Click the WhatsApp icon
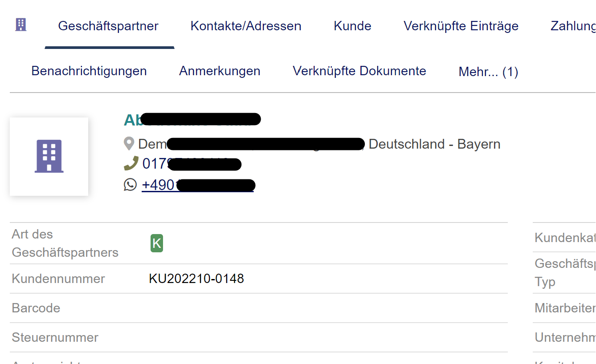Screen dimensions: 596x364 [130, 184]
